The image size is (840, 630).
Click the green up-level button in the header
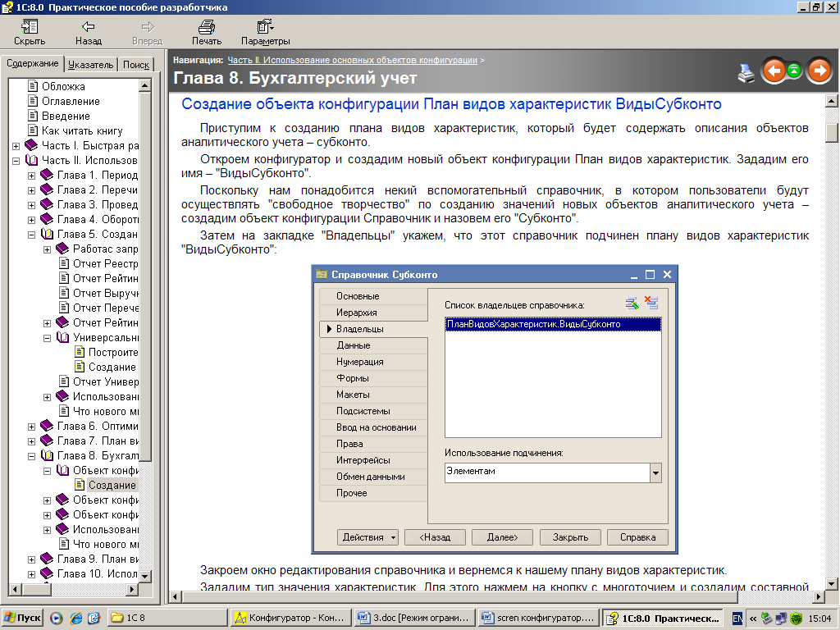coord(794,71)
